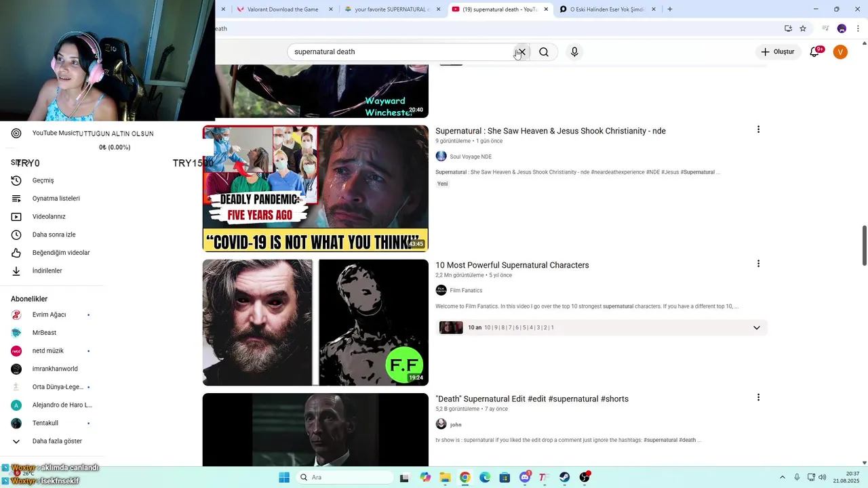Switch to Valorant Download the Game tab
The width and height of the screenshot is (868, 488).
point(277,9)
